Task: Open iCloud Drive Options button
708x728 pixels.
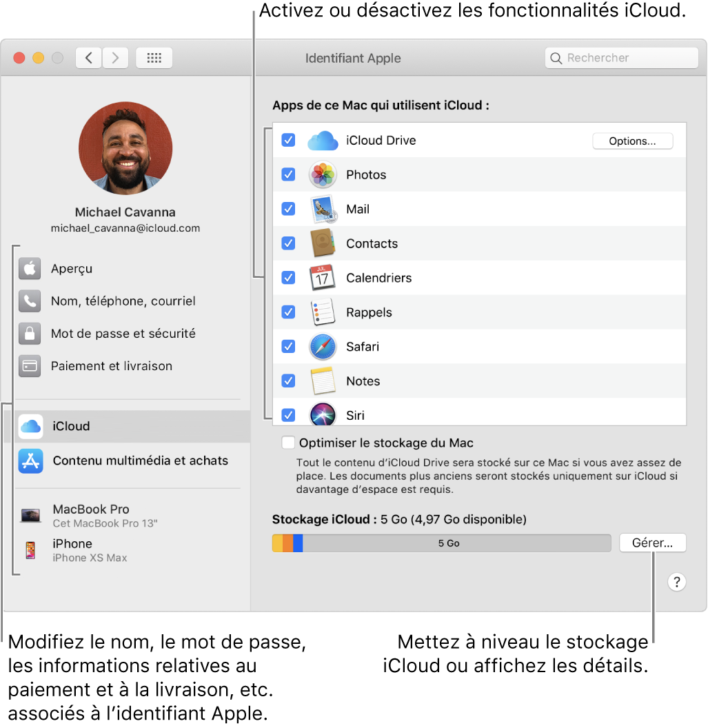Action: 632,141
